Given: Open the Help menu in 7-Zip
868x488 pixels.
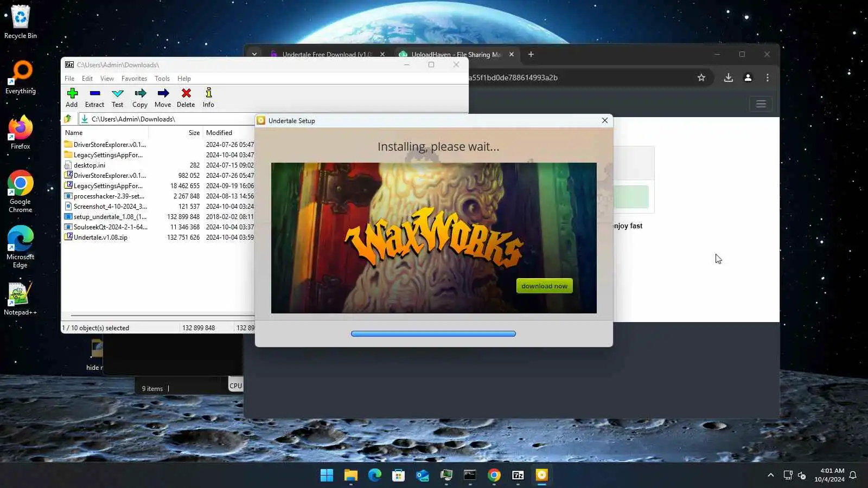Looking at the screenshot, I should (x=184, y=79).
